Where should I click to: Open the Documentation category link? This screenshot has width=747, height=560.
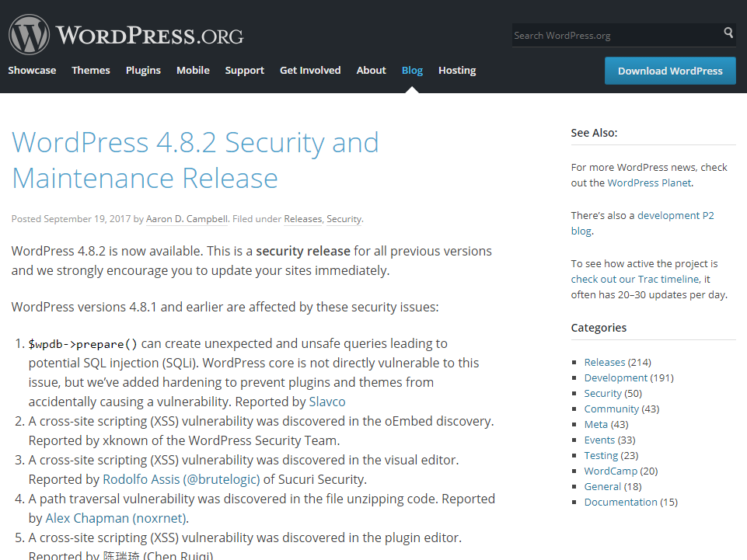620,502
